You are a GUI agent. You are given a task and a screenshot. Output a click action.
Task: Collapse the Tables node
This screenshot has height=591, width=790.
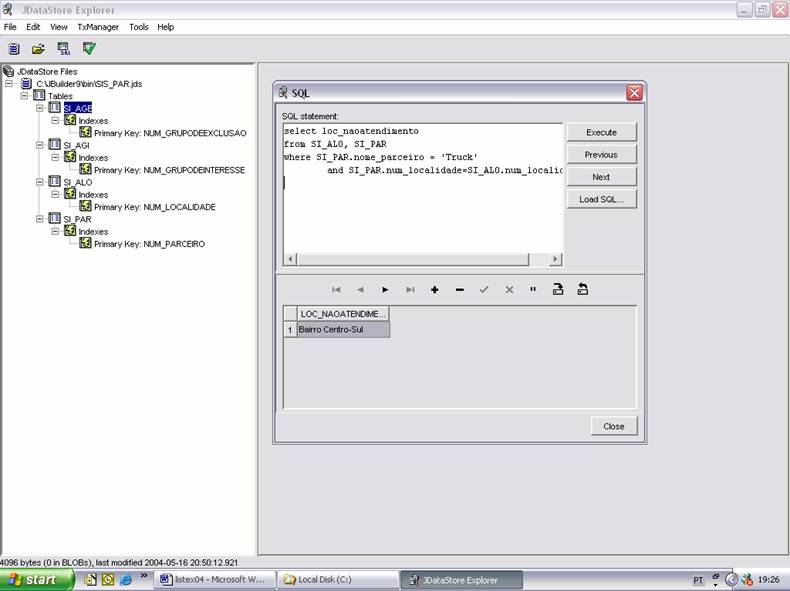pos(24,95)
